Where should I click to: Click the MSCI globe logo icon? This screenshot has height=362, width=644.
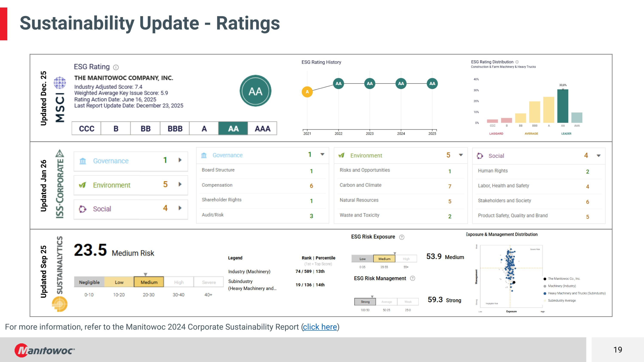[x=60, y=83]
